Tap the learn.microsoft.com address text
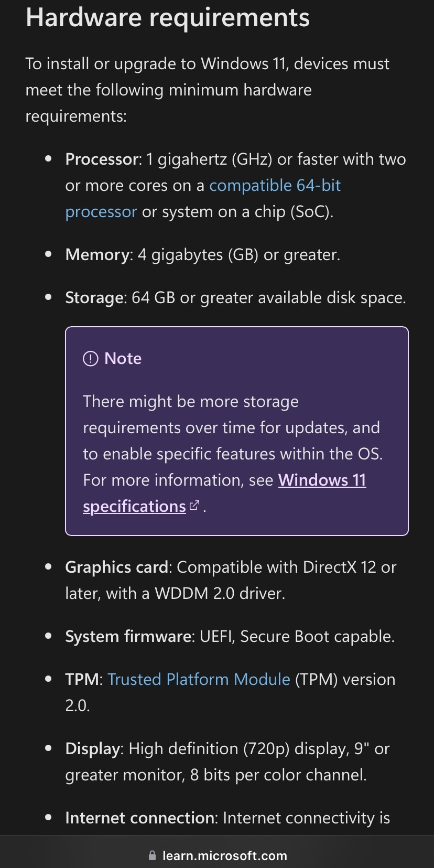This screenshot has width=434, height=868. pos(224,855)
